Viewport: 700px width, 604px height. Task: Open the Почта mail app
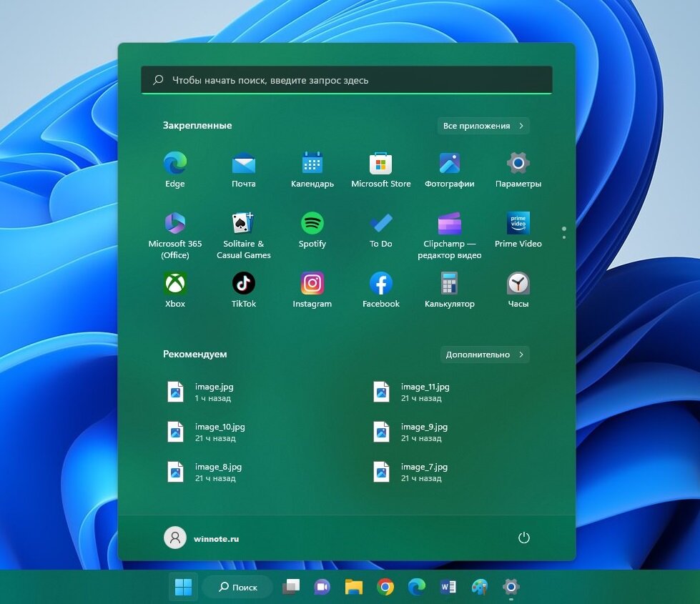[244, 170]
